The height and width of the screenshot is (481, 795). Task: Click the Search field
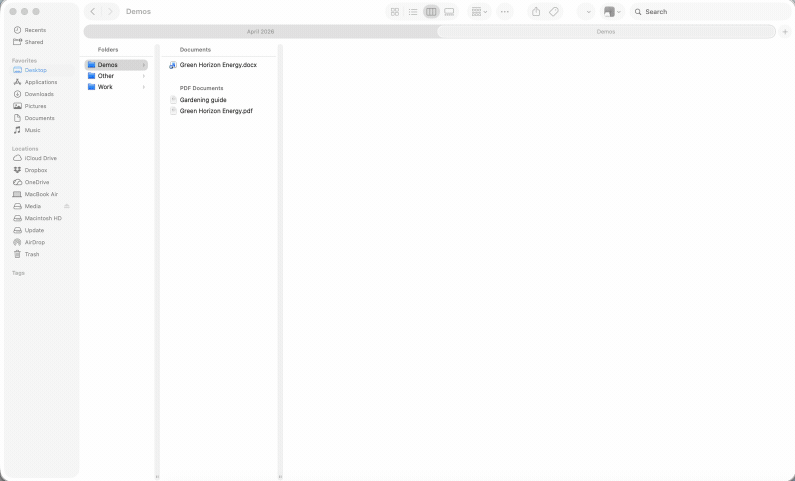[710, 12]
